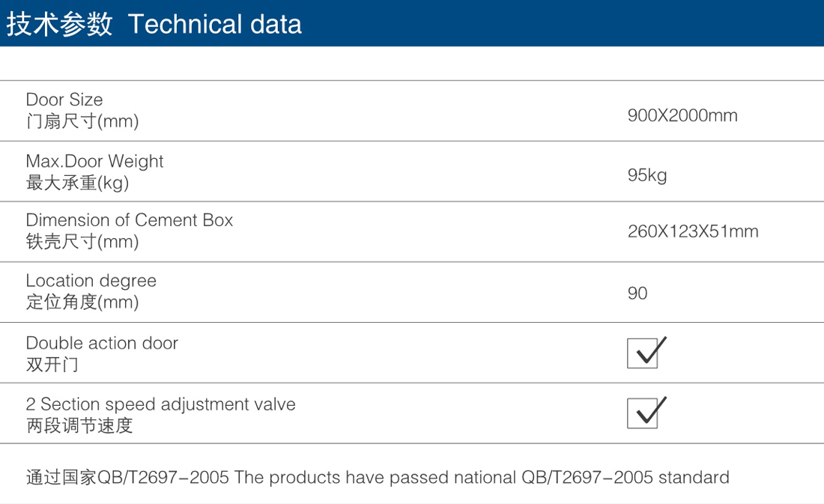Select the 'Dimension of Cement Box' label
This screenshot has width=824, height=504.
(x=130, y=220)
